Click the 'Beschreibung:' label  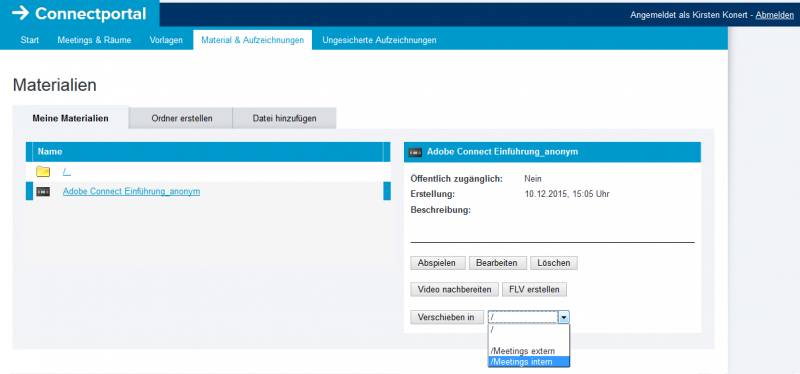click(x=441, y=210)
